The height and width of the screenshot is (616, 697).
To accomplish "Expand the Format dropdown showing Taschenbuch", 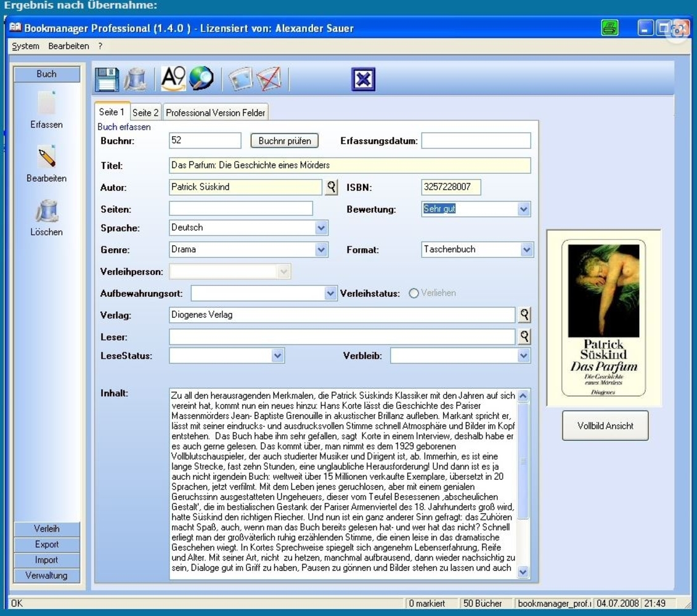I will (x=526, y=249).
